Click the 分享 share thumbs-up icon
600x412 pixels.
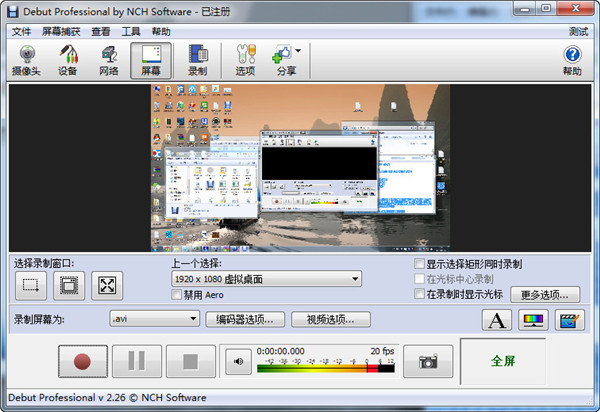[x=282, y=54]
